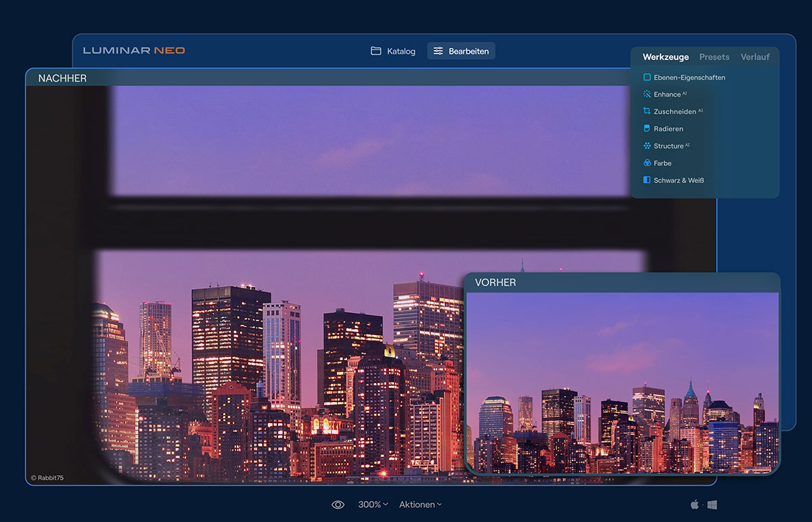Click the VORHER panel label

tap(495, 282)
